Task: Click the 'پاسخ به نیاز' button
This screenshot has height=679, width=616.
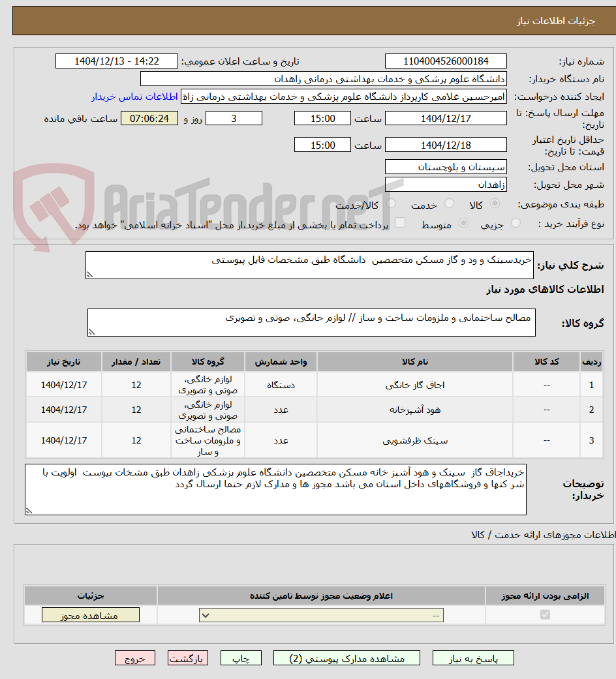Action: click(x=473, y=658)
